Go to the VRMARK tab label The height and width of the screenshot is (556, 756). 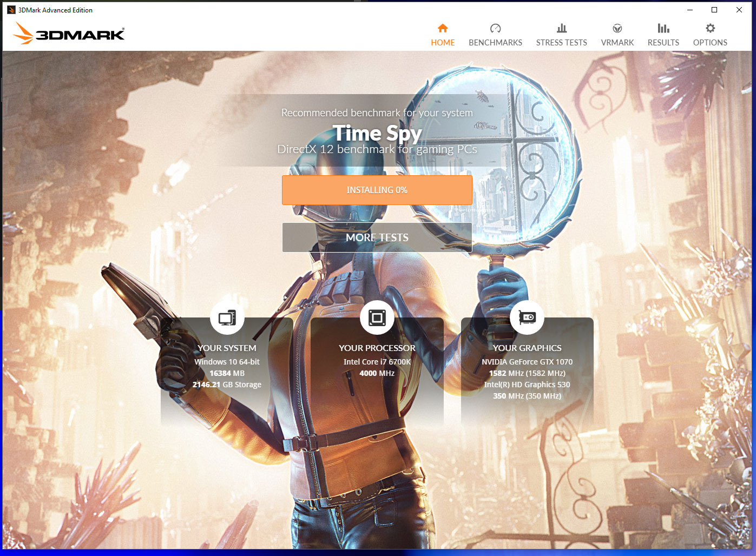pos(617,43)
